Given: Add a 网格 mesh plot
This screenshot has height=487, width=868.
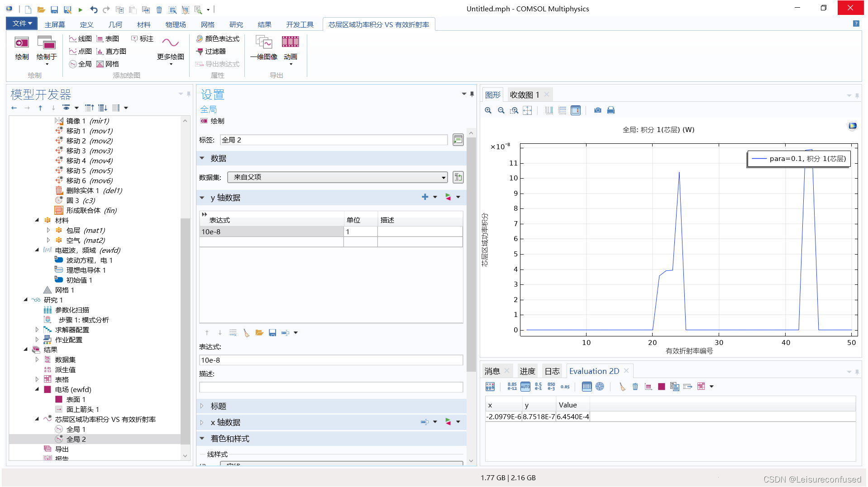Looking at the screenshot, I should (108, 64).
